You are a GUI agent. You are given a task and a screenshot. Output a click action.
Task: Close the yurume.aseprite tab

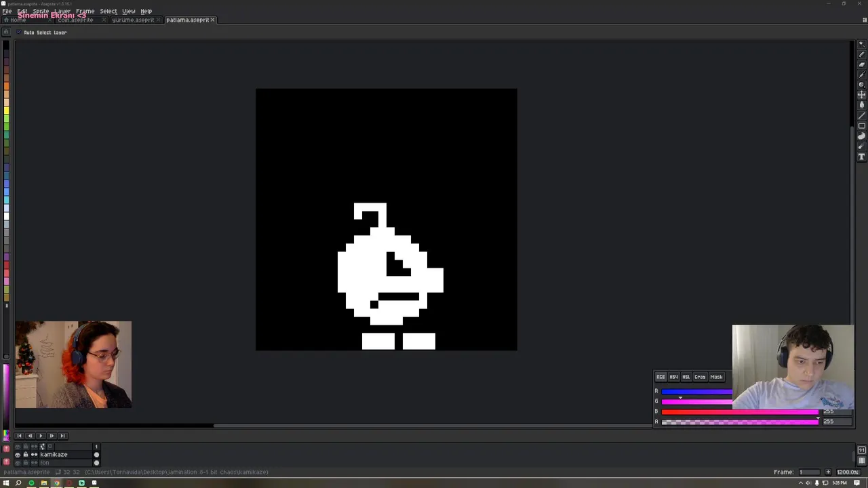(x=159, y=20)
